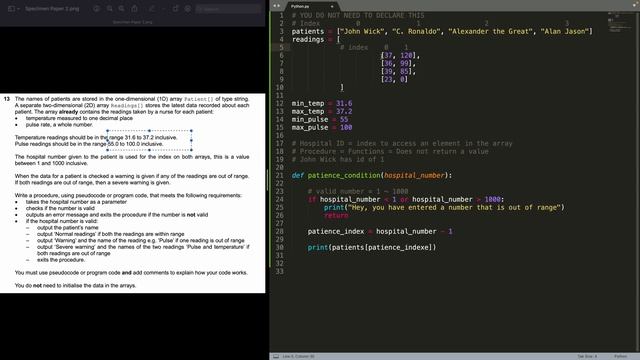Zoom in the PDF in Preview
640x360 pixels.
pos(121,9)
